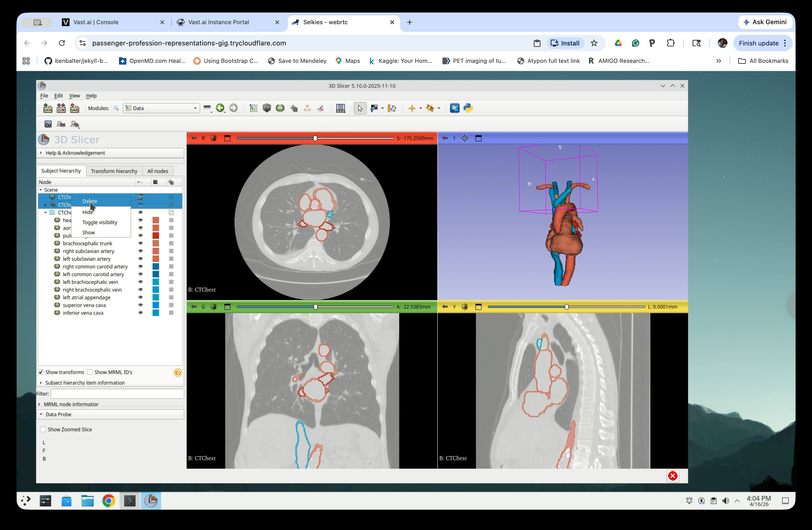Save the scene using the SAVE icon
Viewport: 812px width, 530px height.
(x=75, y=108)
